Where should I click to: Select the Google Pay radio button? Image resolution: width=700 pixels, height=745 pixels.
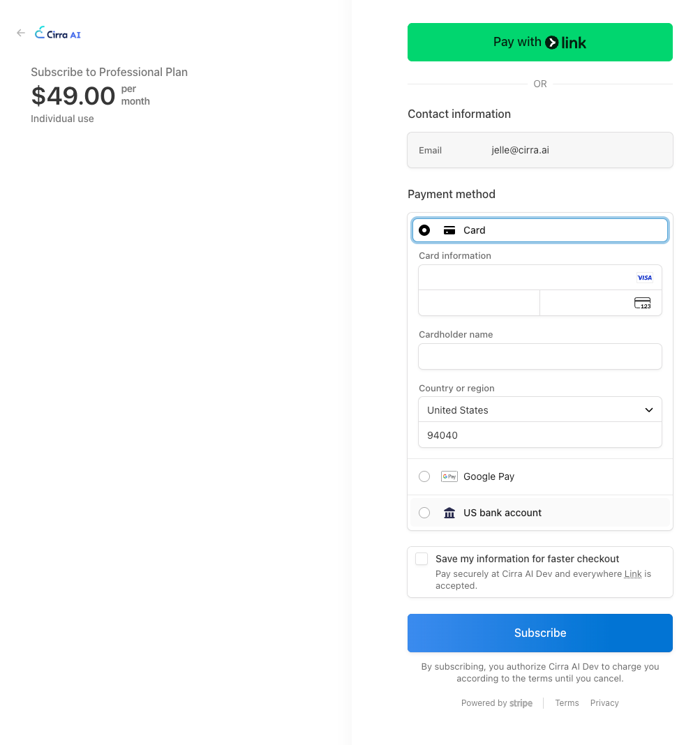click(424, 476)
